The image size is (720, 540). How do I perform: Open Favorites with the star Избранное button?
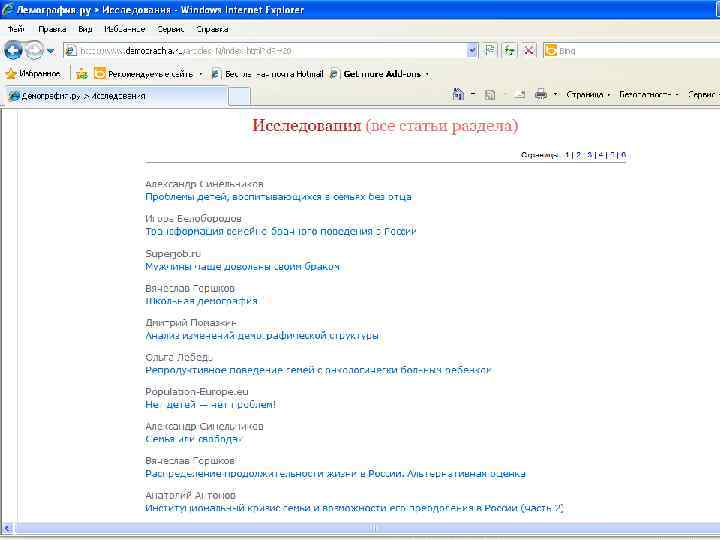(33, 73)
